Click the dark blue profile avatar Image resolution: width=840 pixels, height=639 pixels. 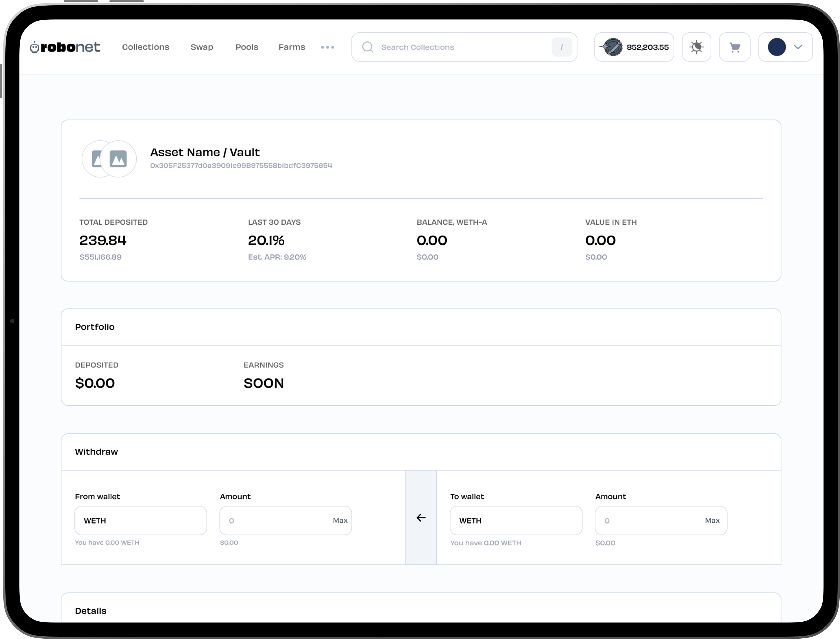click(x=776, y=47)
